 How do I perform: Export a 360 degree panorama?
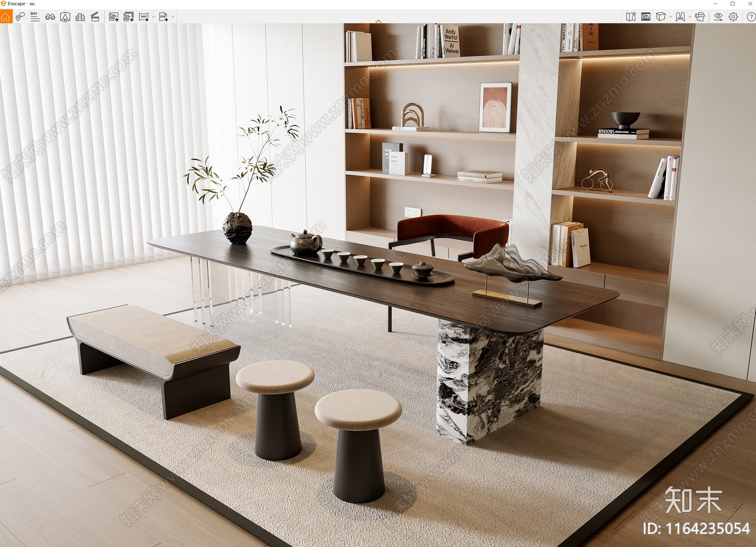(x=144, y=17)
